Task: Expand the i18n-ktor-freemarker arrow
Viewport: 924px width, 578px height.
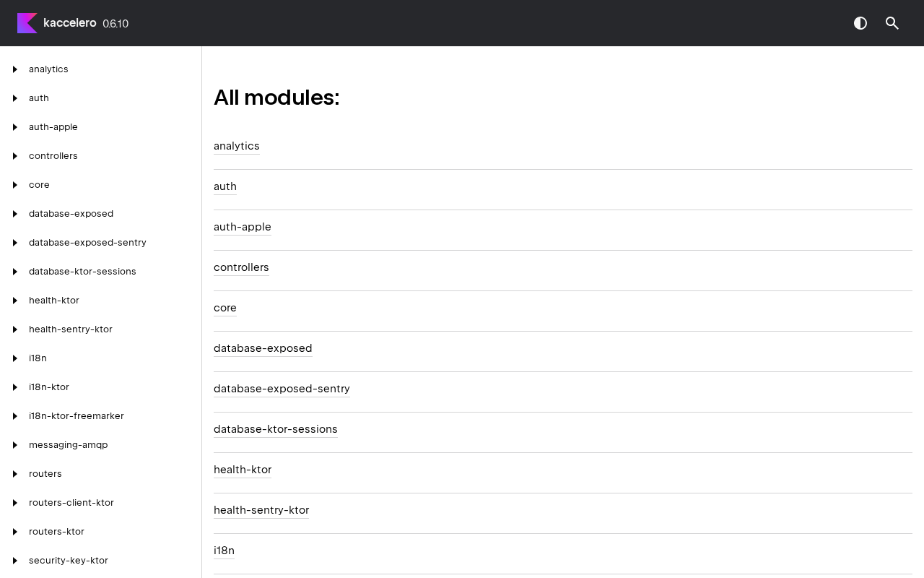Action: [x=15, y=416]
